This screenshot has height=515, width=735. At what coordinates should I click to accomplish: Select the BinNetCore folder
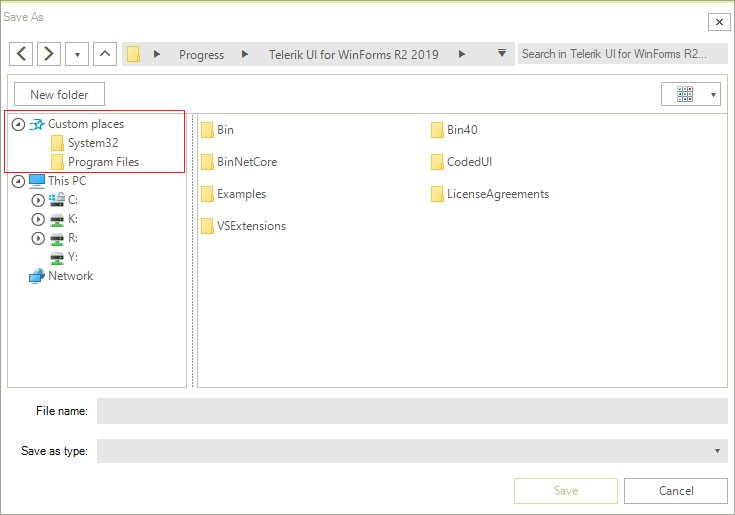[x=239, y=162]
